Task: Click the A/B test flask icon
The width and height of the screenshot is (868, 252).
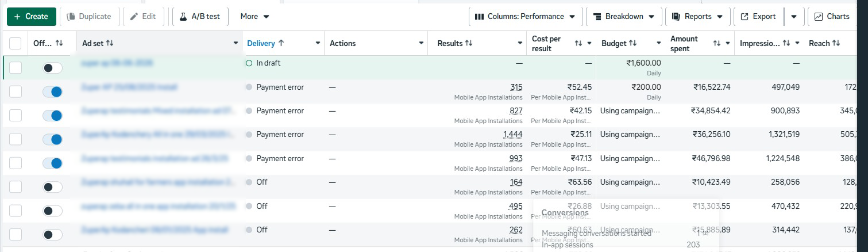Action: pyautogui.click(x=184, y=17)
